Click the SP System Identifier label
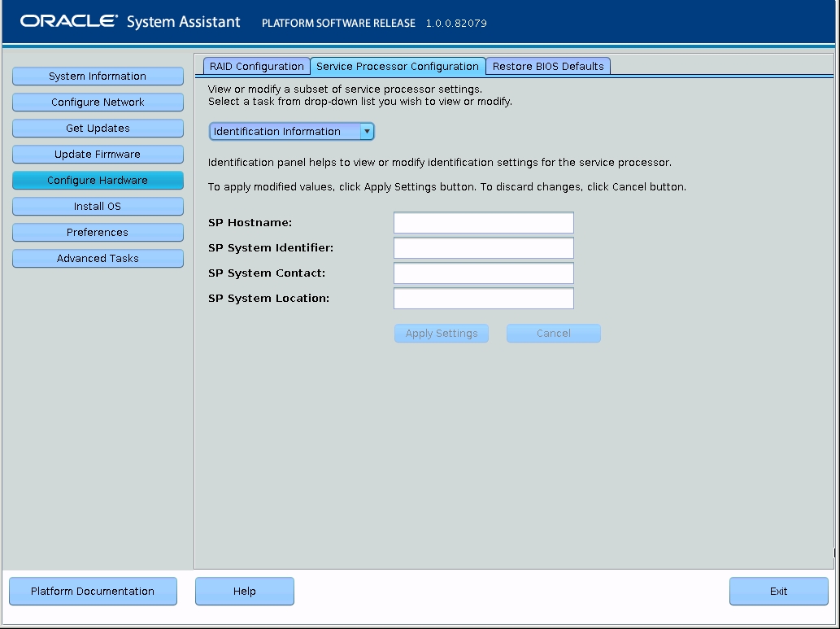The image size is (840, 629). click(x=271, y=247)
